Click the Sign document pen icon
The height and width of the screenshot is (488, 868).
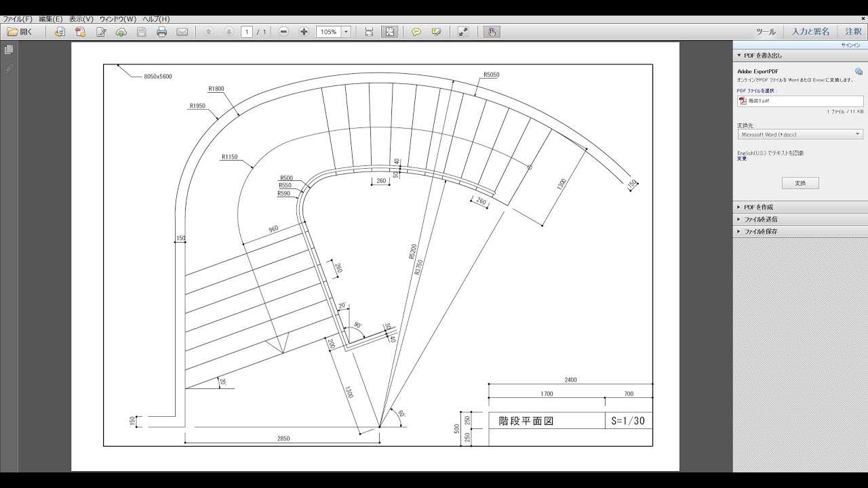[x=101, y=32]
